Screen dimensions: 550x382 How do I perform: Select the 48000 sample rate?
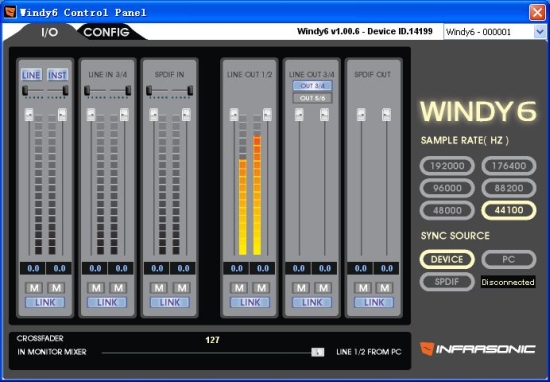[447, 210]
